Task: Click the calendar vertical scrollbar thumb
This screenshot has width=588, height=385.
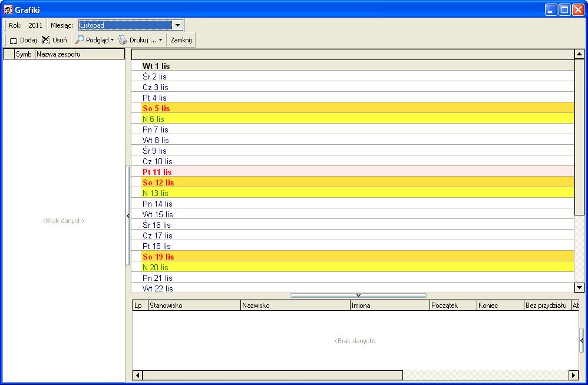Action: (579, 137)
